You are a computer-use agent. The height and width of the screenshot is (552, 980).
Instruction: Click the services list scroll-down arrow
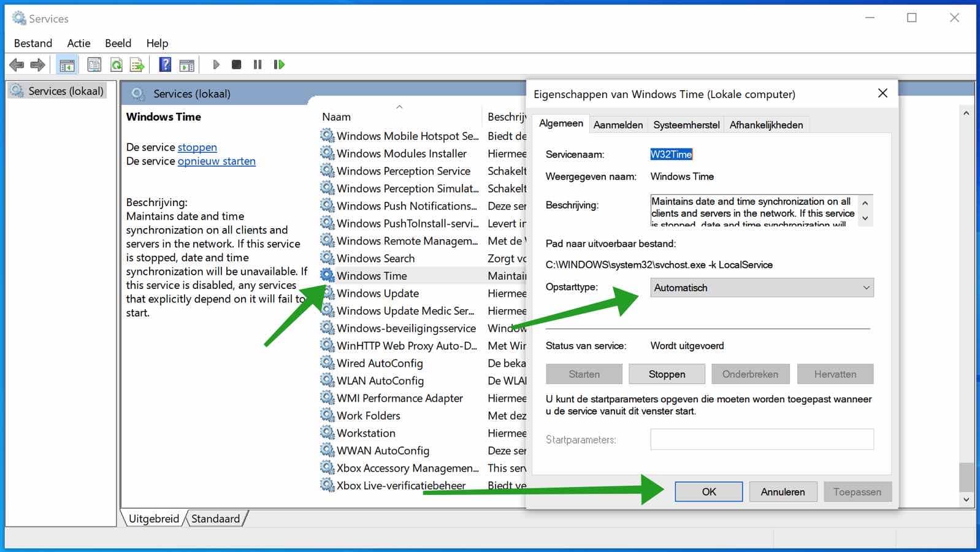tap(967, 499)
